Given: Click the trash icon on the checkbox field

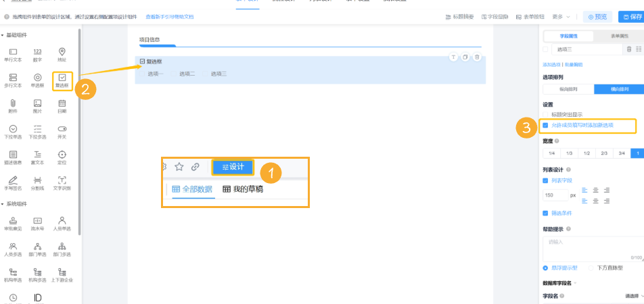Looking at the screenshot, I should 476,57.
